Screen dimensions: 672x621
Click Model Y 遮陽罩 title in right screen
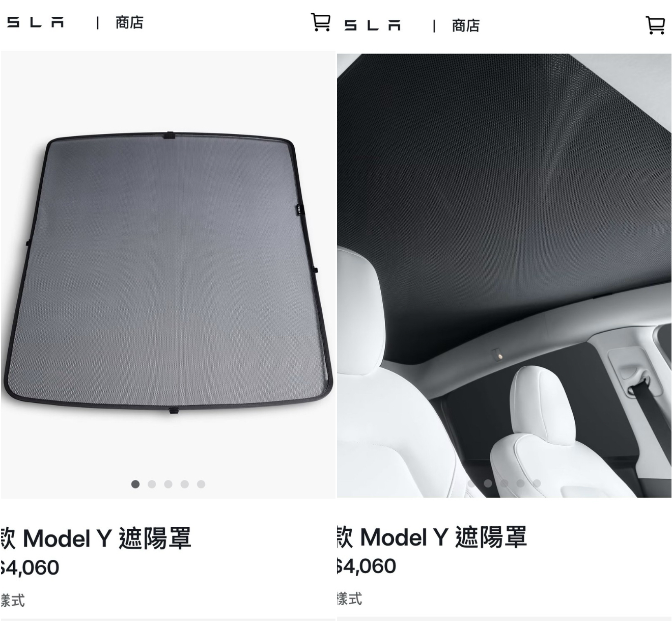click(x=443, y=537)
